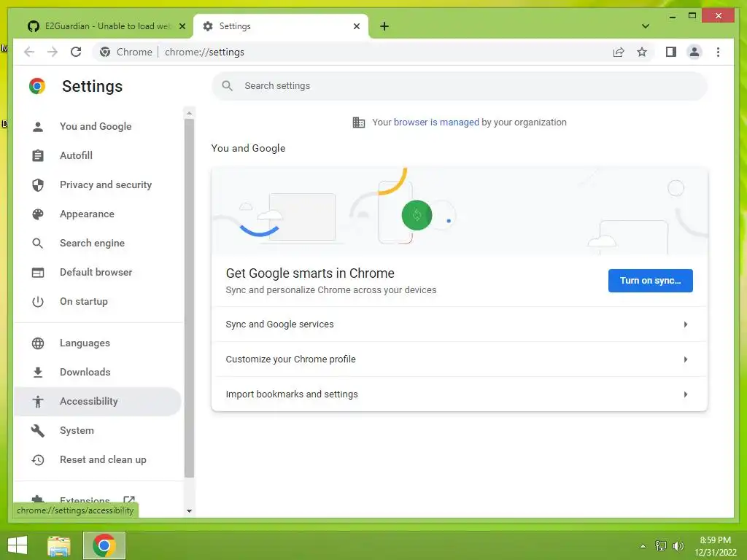Click the Chrome logo beside Settings title
The height and width of the screenshot is (560, 747).
click(37, 86)
